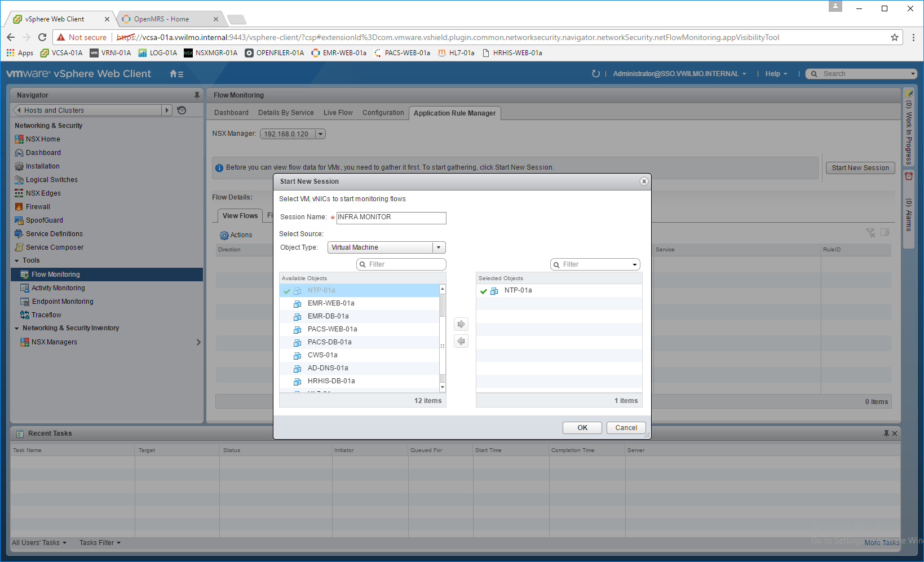
Task: Open NSX Edges page
Action: point(43,193)
